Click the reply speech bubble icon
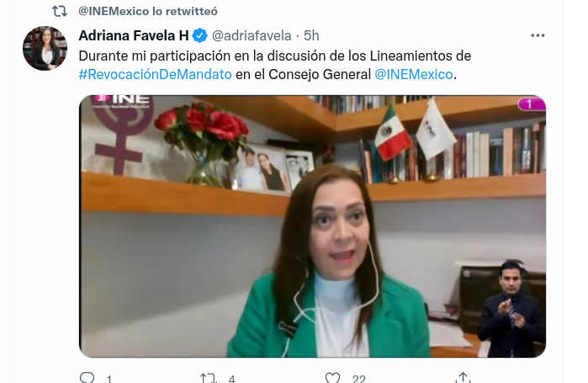 click(x=87, y=377)
